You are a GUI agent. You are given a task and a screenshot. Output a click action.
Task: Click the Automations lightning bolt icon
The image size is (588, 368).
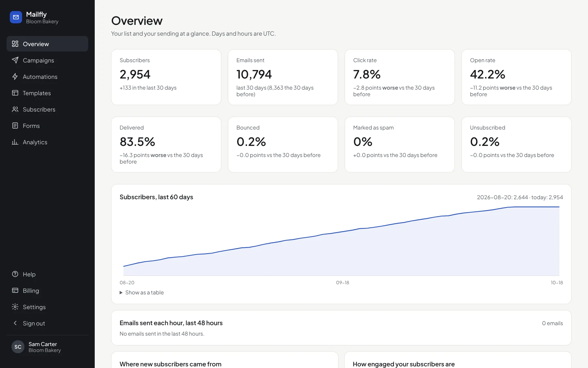(x=15, y=77)
